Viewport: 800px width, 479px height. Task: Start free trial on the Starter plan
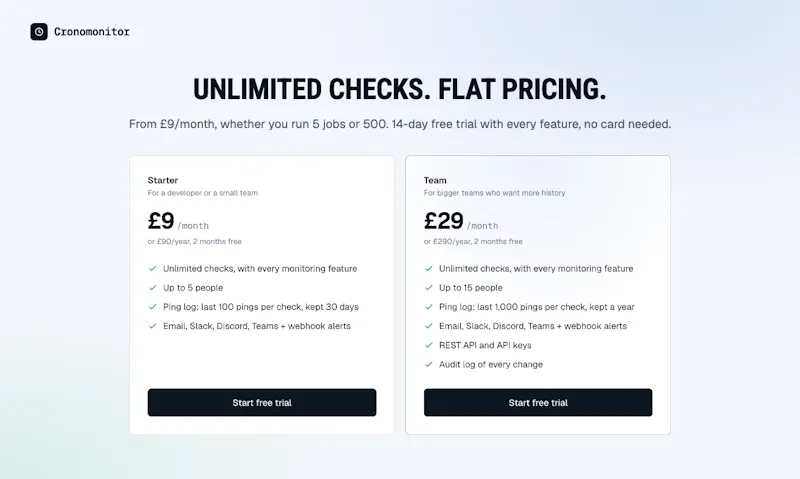pos(262,402)
